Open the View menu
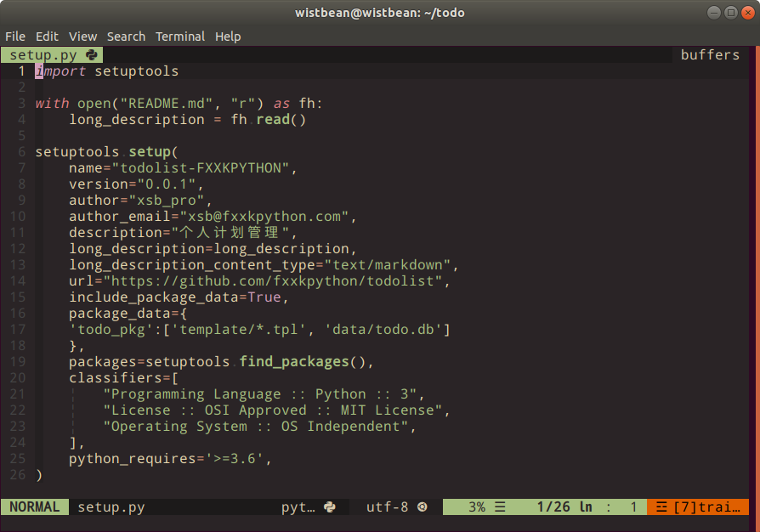The image size is (760, 532). [82, 37]
